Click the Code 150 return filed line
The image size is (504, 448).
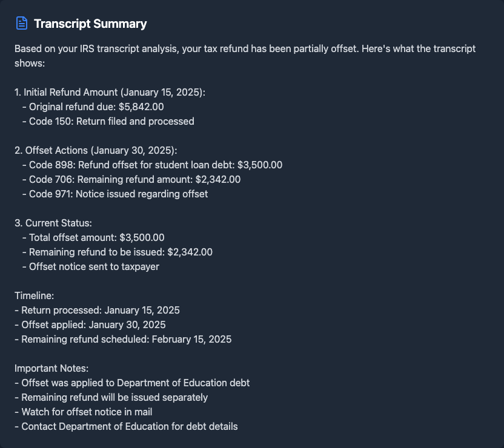111,121
